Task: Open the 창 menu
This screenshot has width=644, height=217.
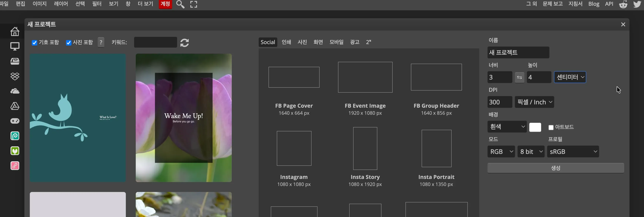Action: pyautogui.click(x=128, y=4)
